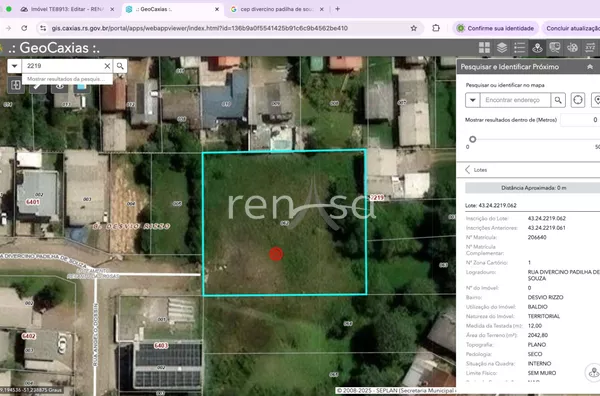Open the XYZ coordinates widget icon
This screenshot has height=396, width=600.
point(590,48)
